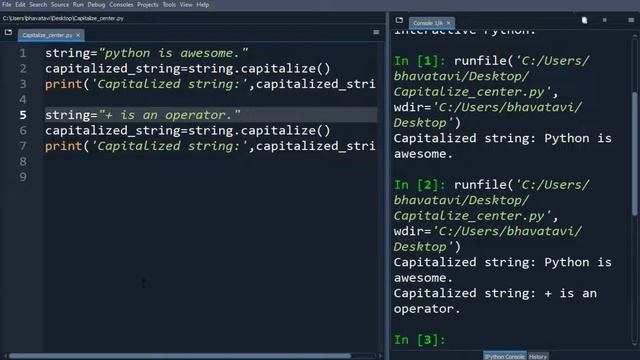The width and height of the screenshot is (640, 360).
Task: Switch to the History bottom tab
Action: click(x=538, y=356)
